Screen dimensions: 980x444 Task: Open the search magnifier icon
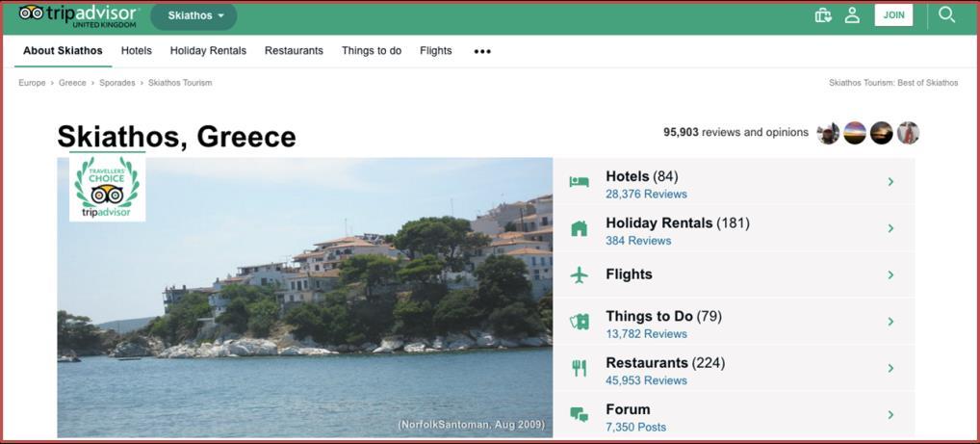click(x=947, y=15)
